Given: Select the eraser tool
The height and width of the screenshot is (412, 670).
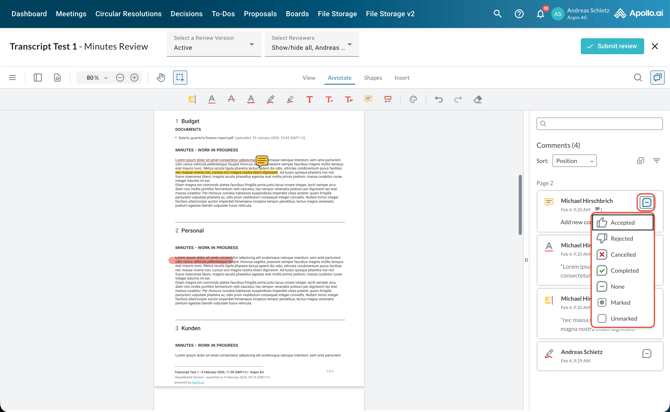Looking at the screenshot, I should coord(477,99).
